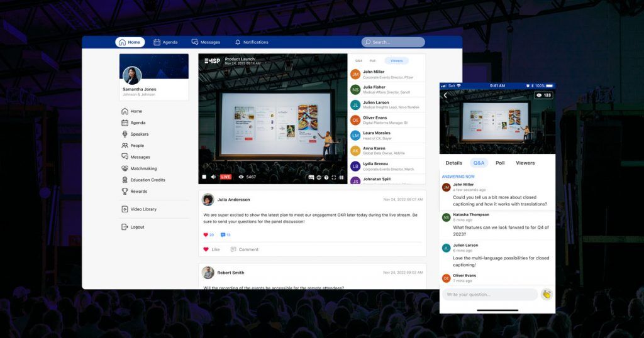
Task: Select the Viewers tab beside the video
Action: coord(396,61)
